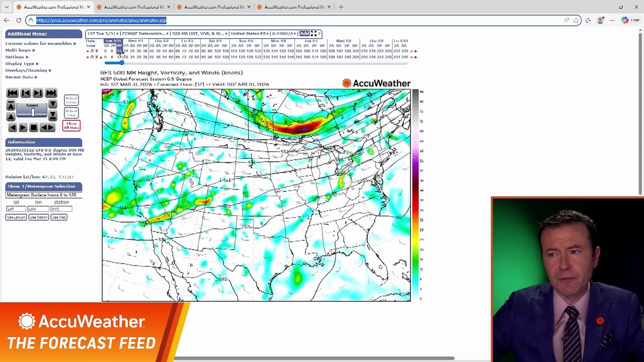Image resolution: width=644 pixels, height=362 pixels.
Task: Click the Use Station button
Action: coord(38,217)
